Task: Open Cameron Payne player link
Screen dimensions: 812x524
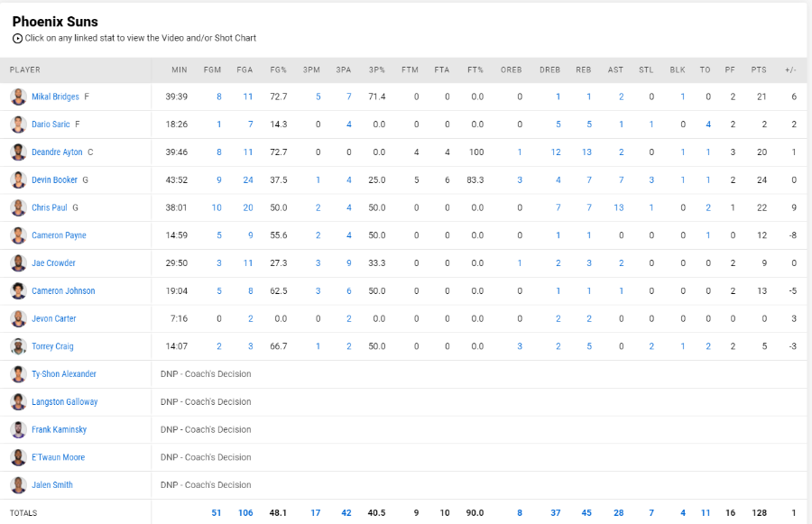Action: pyautogui.click(x=59, y=235)
